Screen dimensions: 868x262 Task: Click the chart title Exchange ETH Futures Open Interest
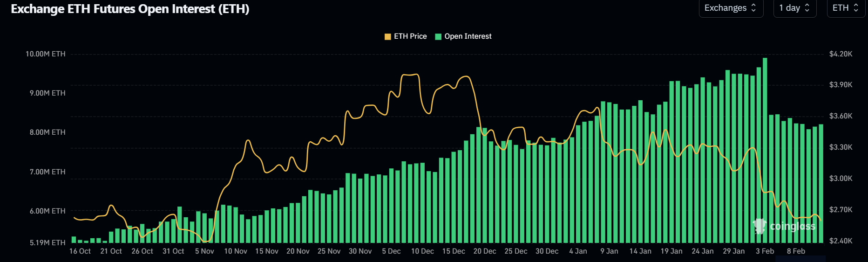(130, 9)
